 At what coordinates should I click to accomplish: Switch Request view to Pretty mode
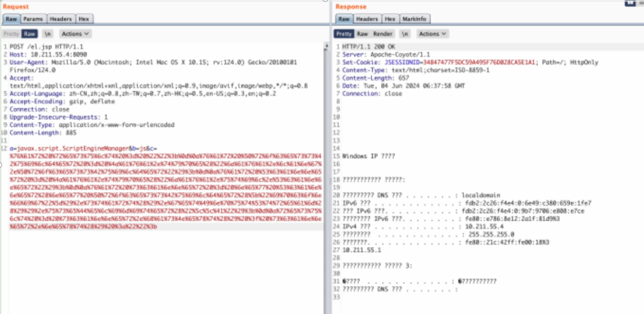coord(11,34)
